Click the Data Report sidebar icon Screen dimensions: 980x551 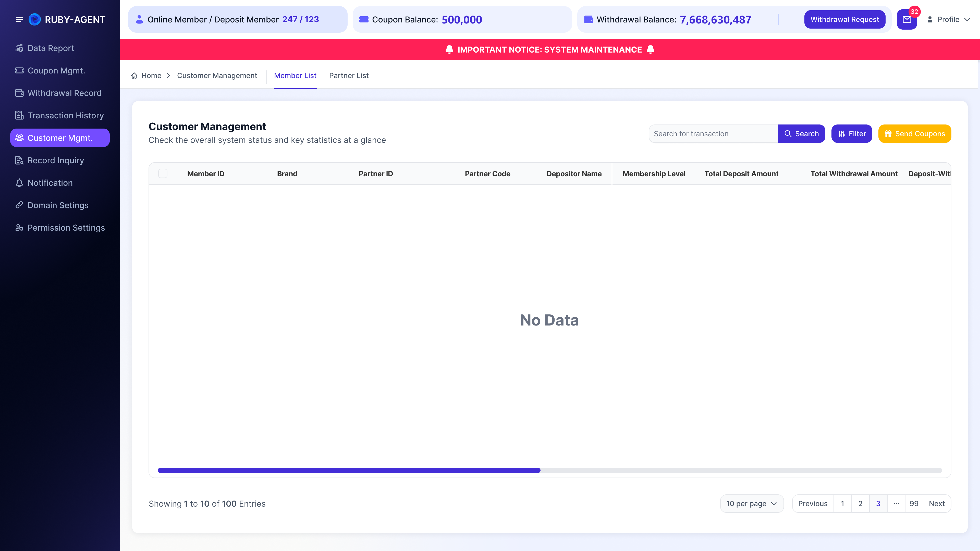19,48
